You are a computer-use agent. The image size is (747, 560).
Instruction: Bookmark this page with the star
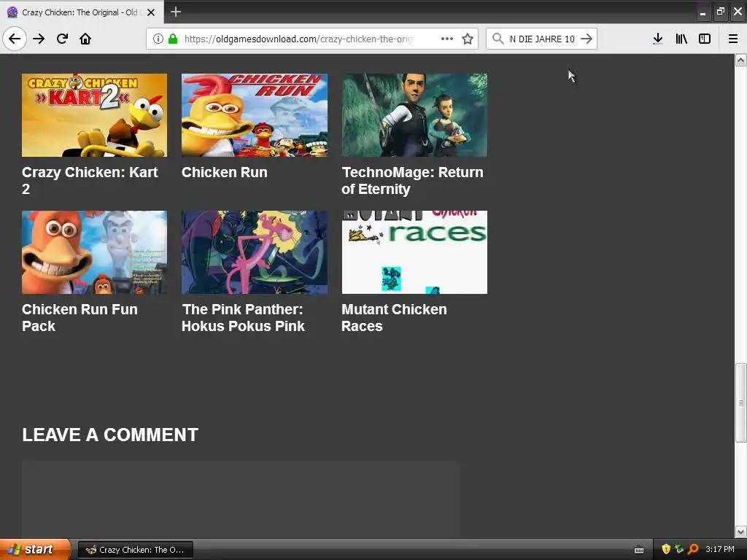[x=468, y=39]
